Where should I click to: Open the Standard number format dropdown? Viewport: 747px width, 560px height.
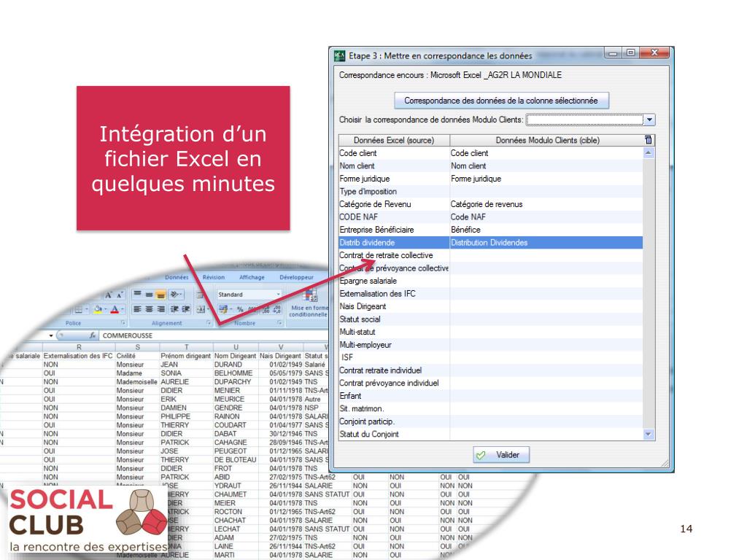pyautogui.click(x=278, y=295)
